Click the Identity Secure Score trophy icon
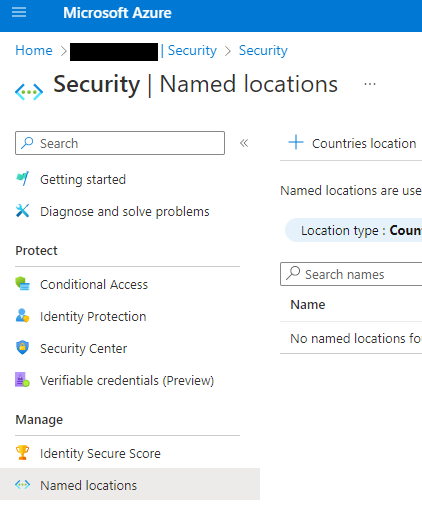 click(x=23, y=452)
